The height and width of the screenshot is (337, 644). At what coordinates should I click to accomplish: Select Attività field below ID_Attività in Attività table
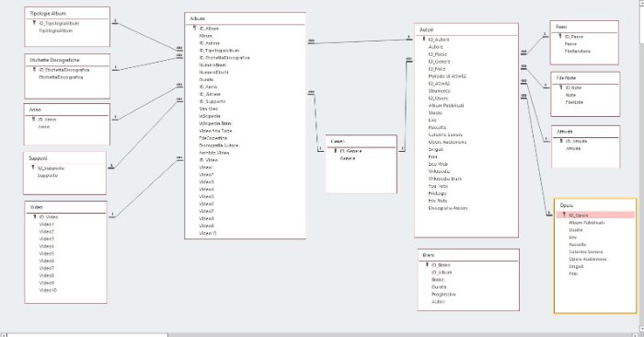[x=573, y=148]
